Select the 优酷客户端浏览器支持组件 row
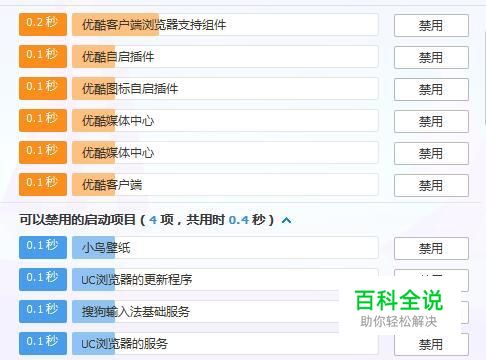The height and width of the screenshot is (360, 486). [x=225, y=25]
